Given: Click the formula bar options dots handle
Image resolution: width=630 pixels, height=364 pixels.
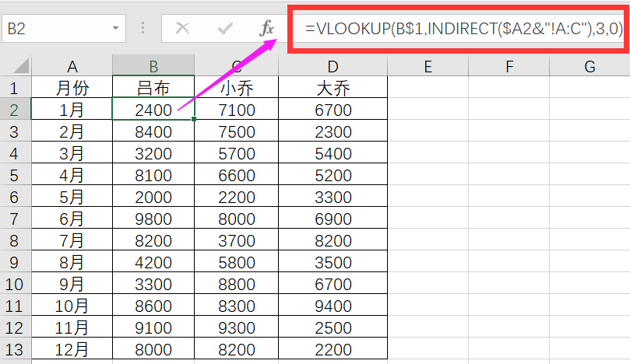Looking at the screenshot, I should 143,28.
